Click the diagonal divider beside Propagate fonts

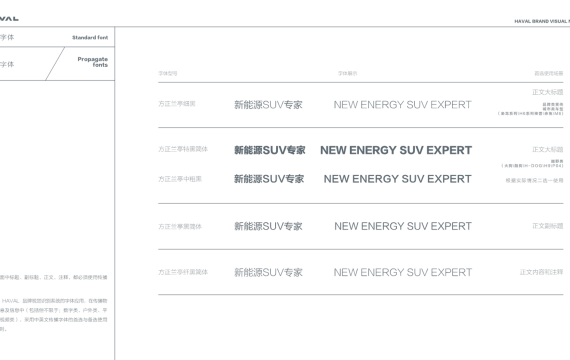pos(55,64)
